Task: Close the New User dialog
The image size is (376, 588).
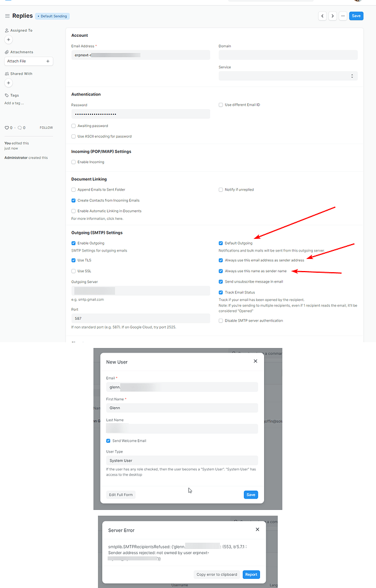Action: click(x=255, y=361)
